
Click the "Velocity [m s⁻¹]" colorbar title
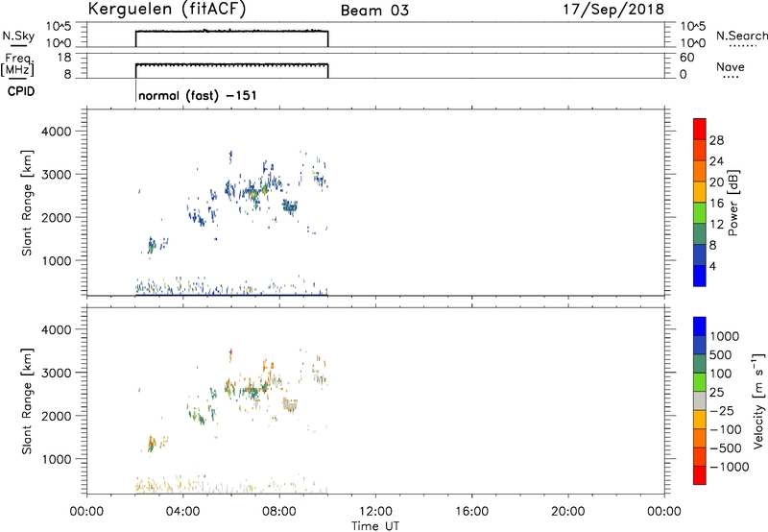[758, 400]
